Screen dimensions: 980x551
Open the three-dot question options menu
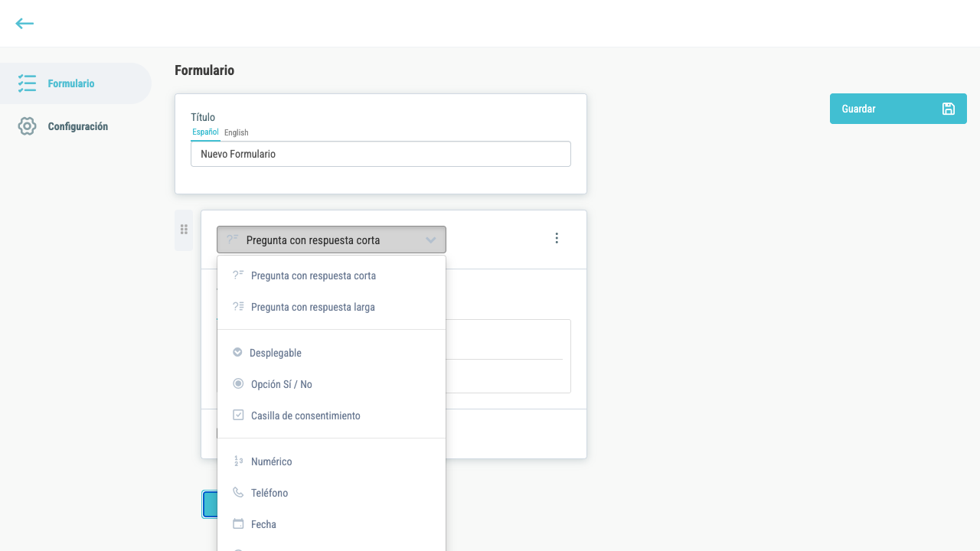click(557, 238)
